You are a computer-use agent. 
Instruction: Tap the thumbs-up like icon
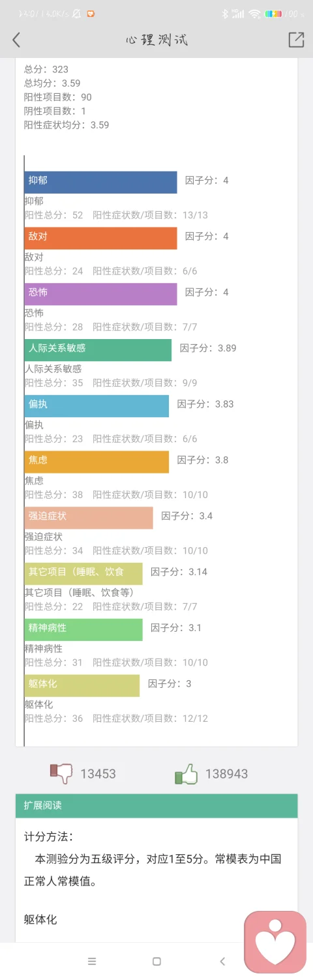point(186,773)
